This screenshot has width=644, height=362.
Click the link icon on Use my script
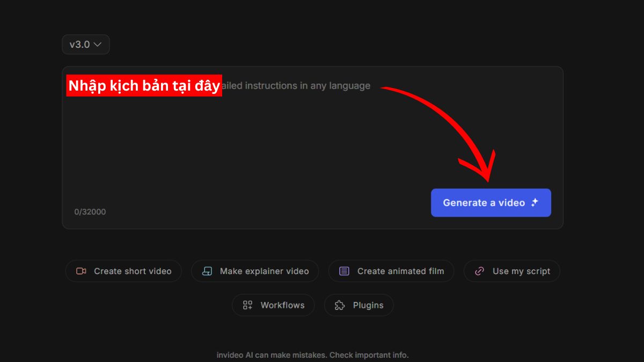pyautogui.click(x=480, y=271)
